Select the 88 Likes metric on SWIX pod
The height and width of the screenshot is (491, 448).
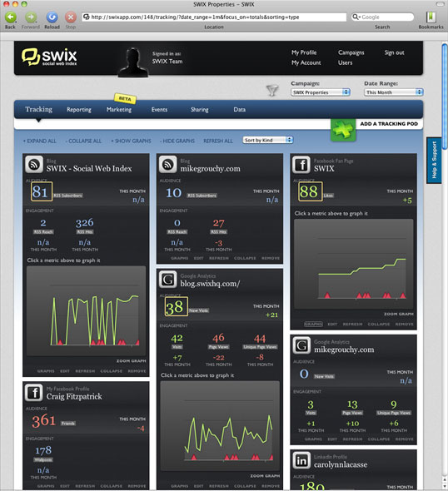[x=310, y=191]
